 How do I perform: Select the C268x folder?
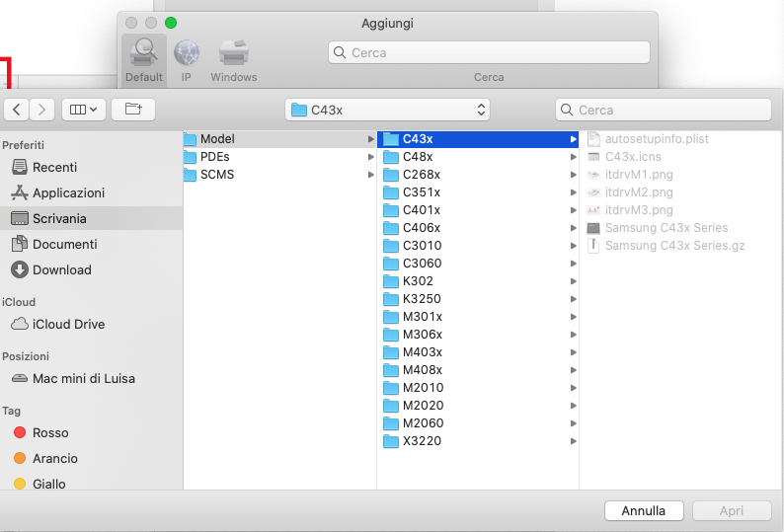[x=478, y=175]
